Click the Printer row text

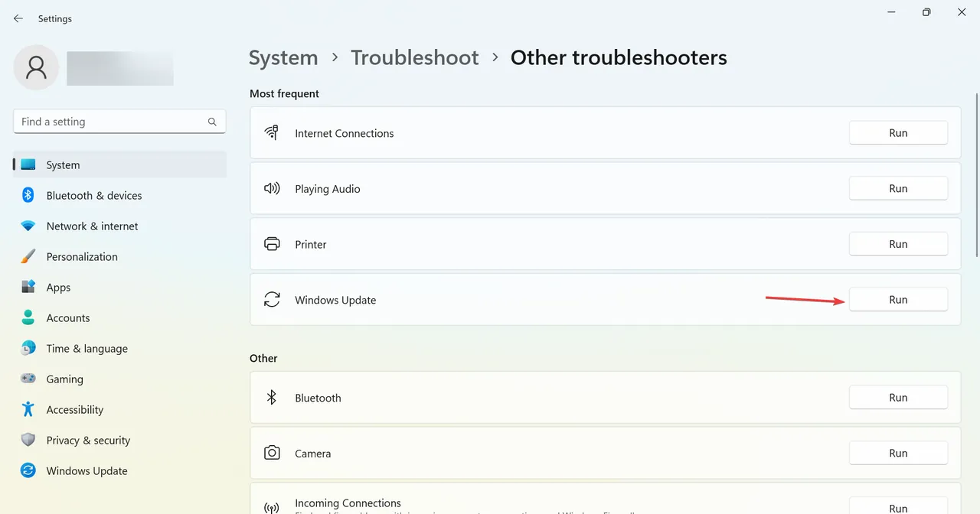[x=311, y=244]
